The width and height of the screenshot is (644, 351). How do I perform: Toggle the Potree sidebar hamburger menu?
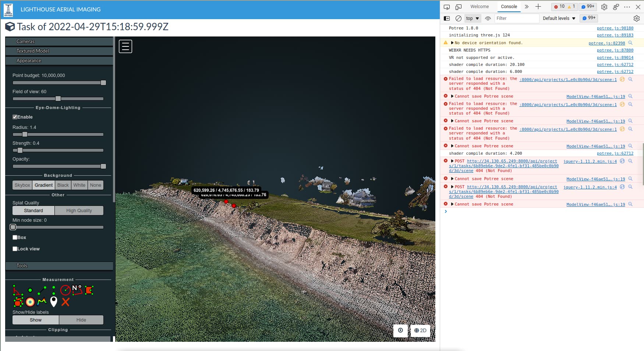click(125, 46)
